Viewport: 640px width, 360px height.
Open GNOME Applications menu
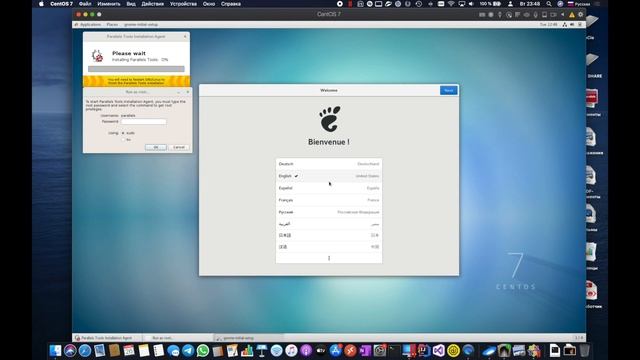(x=90, y=25)
